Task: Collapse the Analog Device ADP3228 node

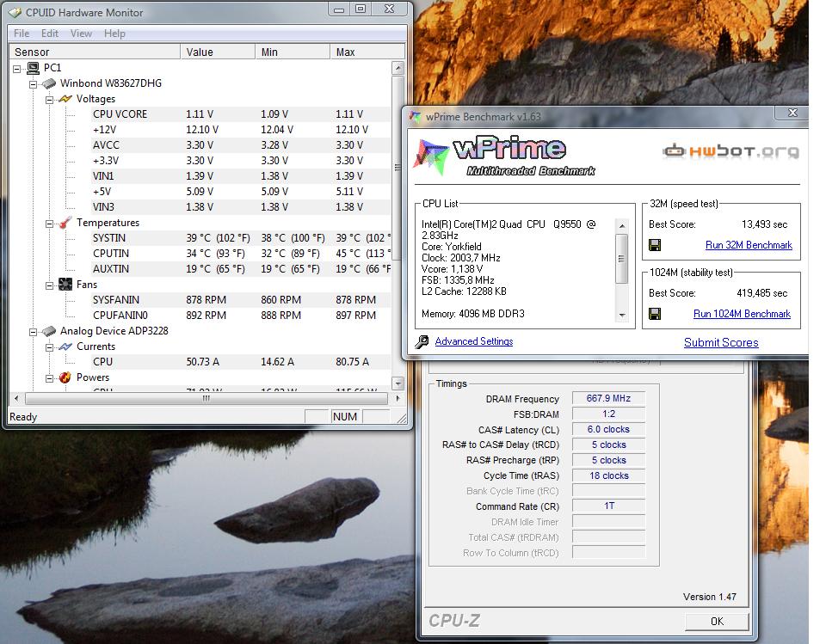Action: pyautogui.click(x=33, y=331)
